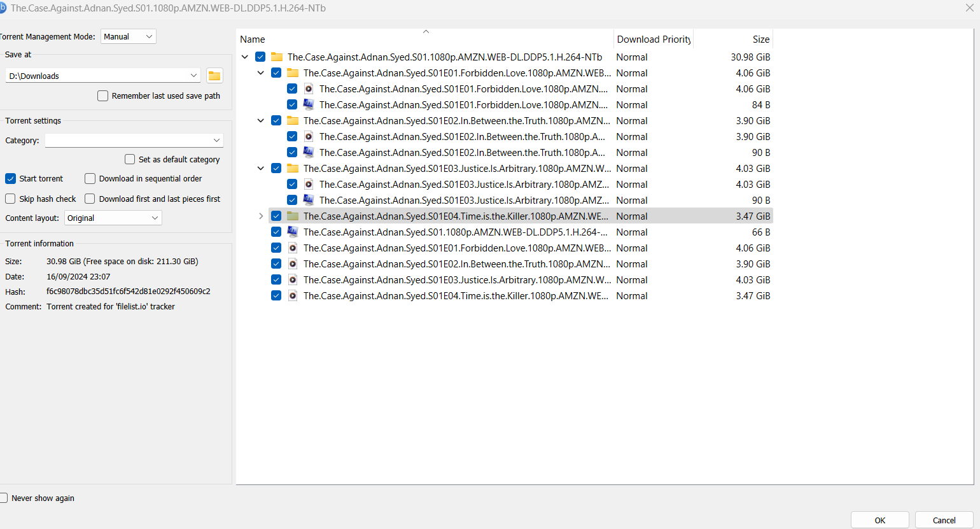Sort files by the Name column header
Image resolution: width=980 pixels, height=529 pixels.
253,39
